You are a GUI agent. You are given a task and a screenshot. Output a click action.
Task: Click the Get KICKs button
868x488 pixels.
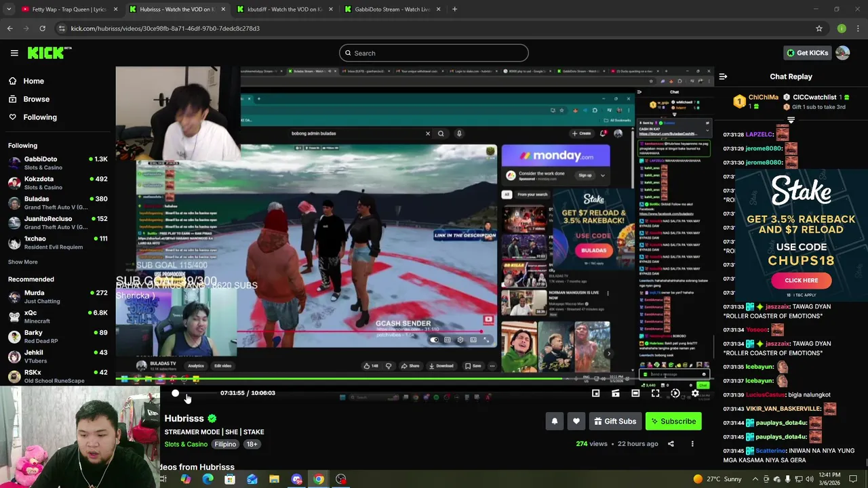(807, 53)
